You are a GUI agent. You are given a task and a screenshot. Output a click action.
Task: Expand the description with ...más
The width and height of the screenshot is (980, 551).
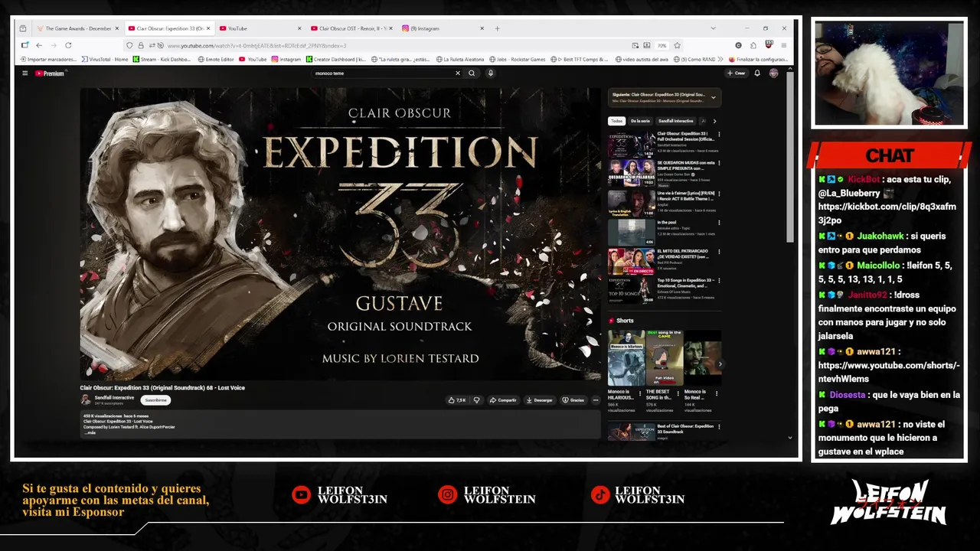pyautogui.click(x=90, y=432)
